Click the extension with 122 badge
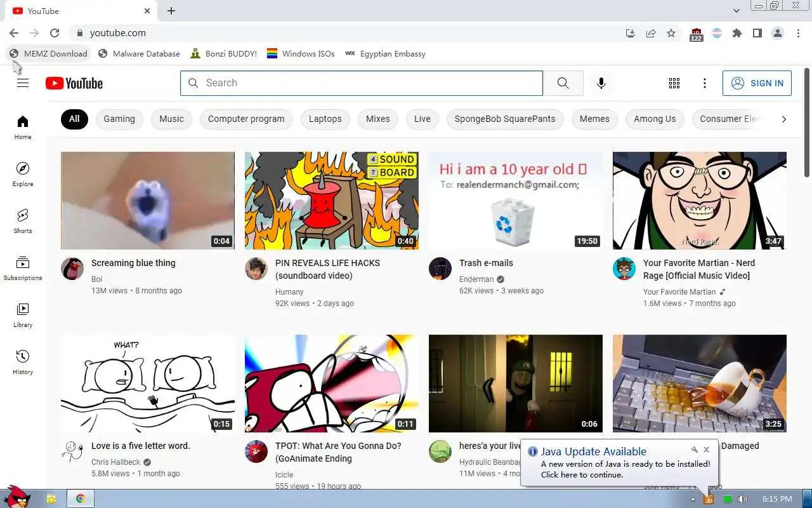812x508 pixels. (696, 34)
